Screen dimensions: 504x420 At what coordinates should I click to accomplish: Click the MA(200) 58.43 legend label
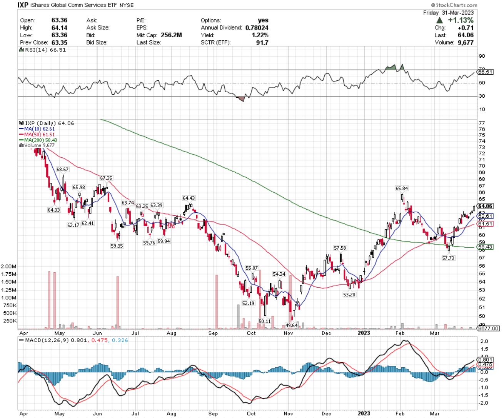click(x=41, y=140)
